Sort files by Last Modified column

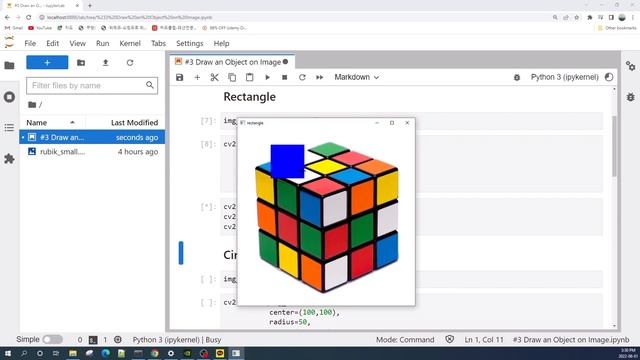[134, 122]
